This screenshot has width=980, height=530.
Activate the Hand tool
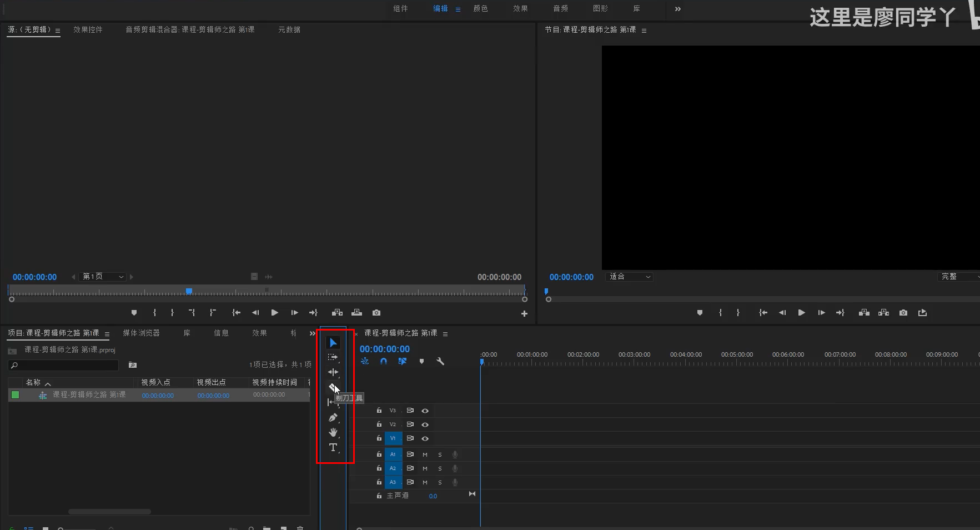coord(333,432)
